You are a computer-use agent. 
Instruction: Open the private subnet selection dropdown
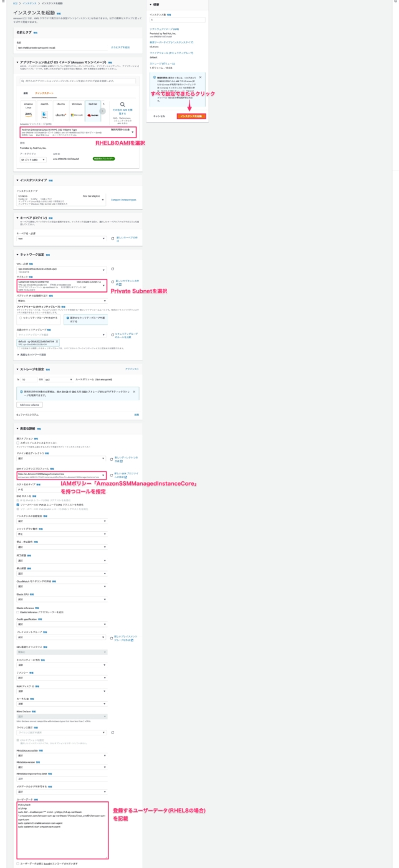tap(62, 285)
